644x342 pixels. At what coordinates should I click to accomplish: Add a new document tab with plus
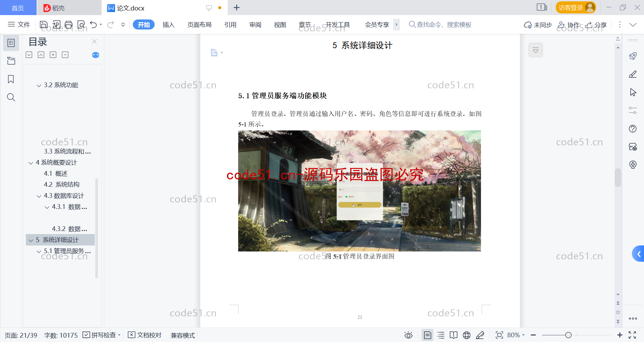(236, 7)
